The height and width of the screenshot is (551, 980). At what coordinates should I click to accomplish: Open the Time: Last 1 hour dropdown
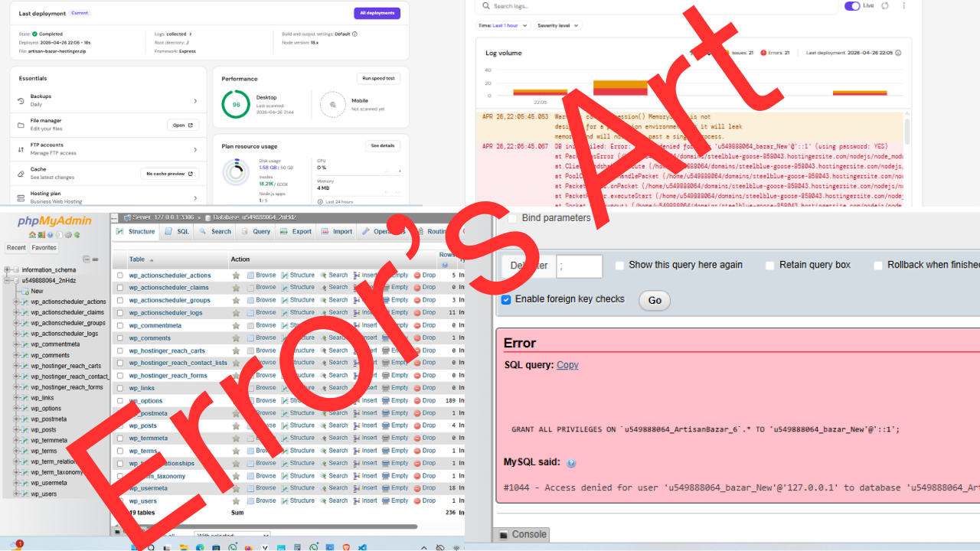point(503,25)
